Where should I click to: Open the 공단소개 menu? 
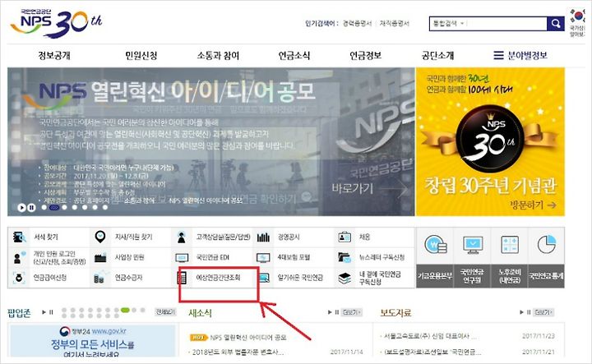click(x=437, y=55)
